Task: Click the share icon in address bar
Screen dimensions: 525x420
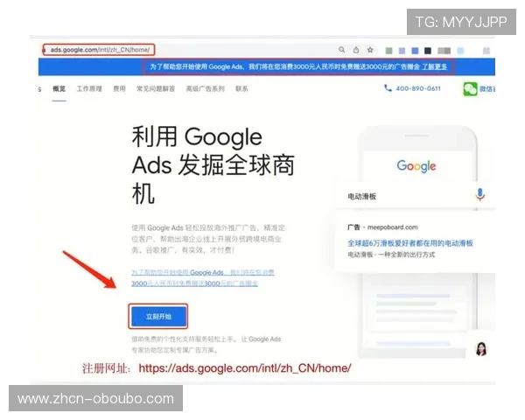Action: [356, 50]
